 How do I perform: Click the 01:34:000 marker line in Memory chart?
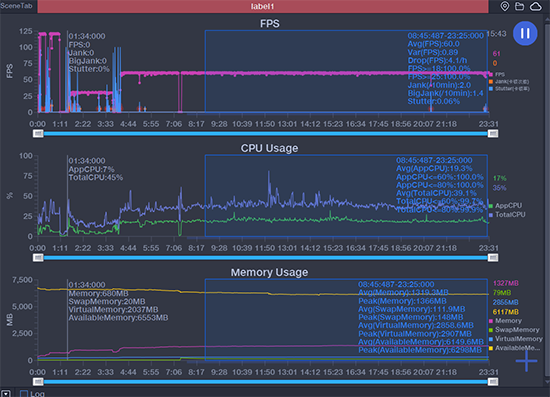pos(67,319)
